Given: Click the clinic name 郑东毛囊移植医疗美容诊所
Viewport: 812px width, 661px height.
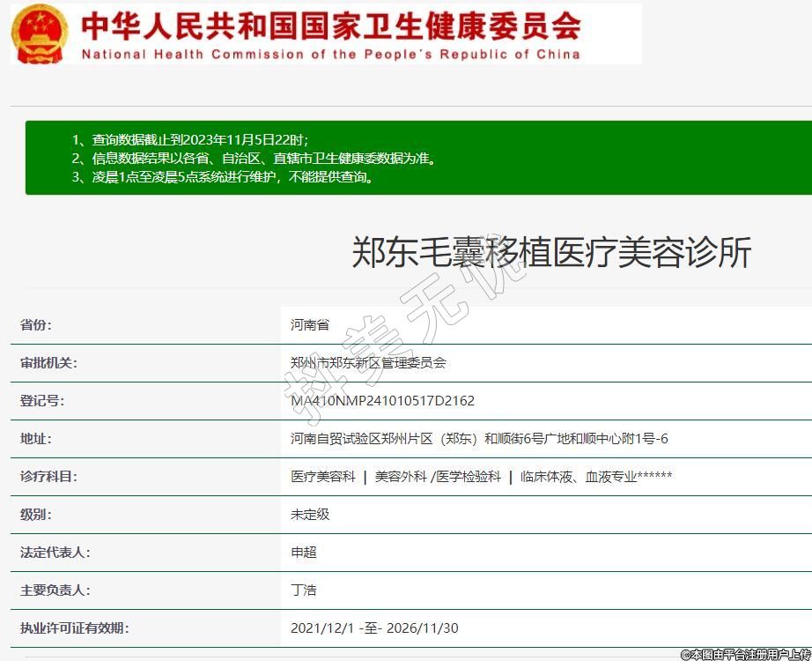Looking at the screenshot, I should pyautogui.click(x=551, y=252).
